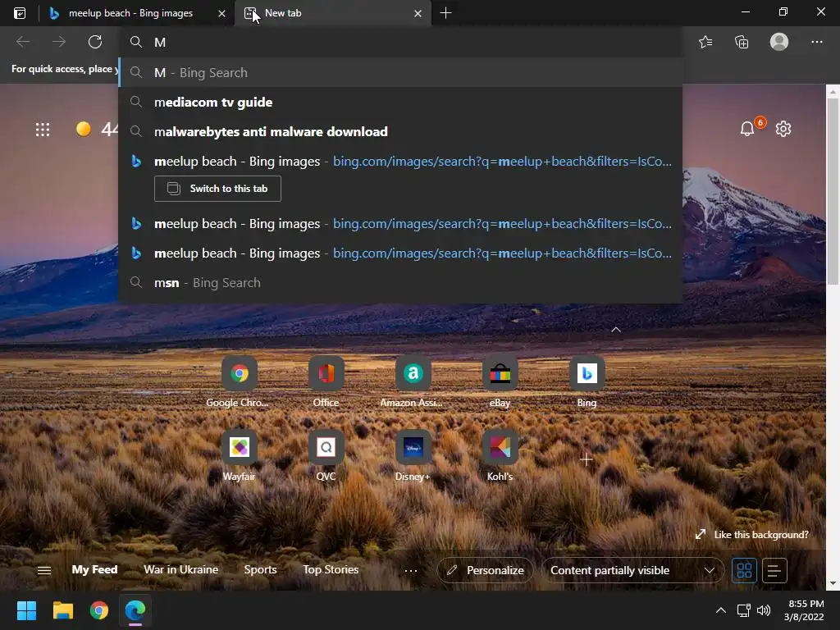The image size is (840, 630).
Task: Click Edge icon in taskbar
Action: pyautogui.click(x=135, y=610)
